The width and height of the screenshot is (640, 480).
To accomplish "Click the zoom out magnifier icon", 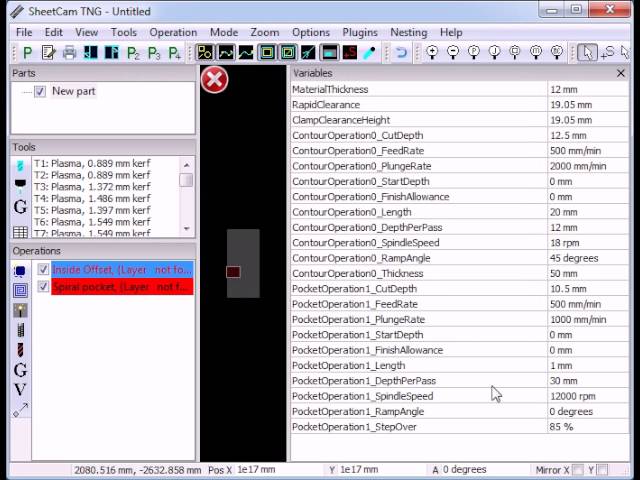I will click(x=453, y=53).
